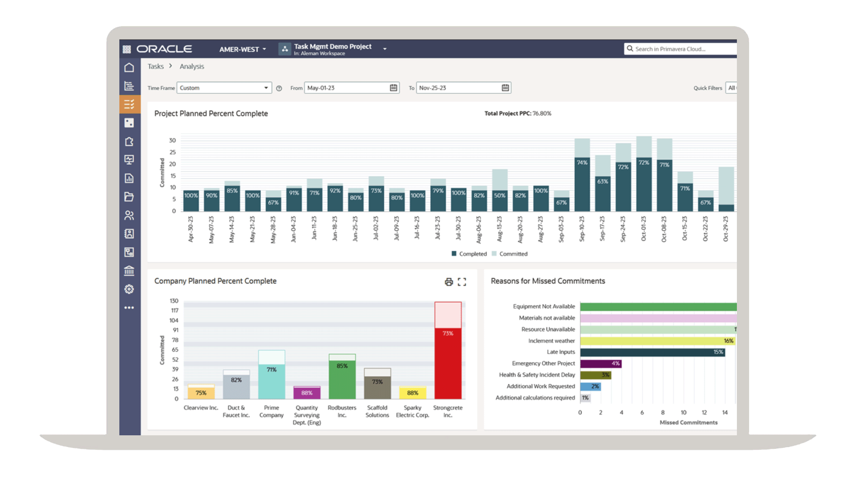Click the settings gear in sidebar
The width and height of the screenshot is (868, 490).
click(129, 289)
